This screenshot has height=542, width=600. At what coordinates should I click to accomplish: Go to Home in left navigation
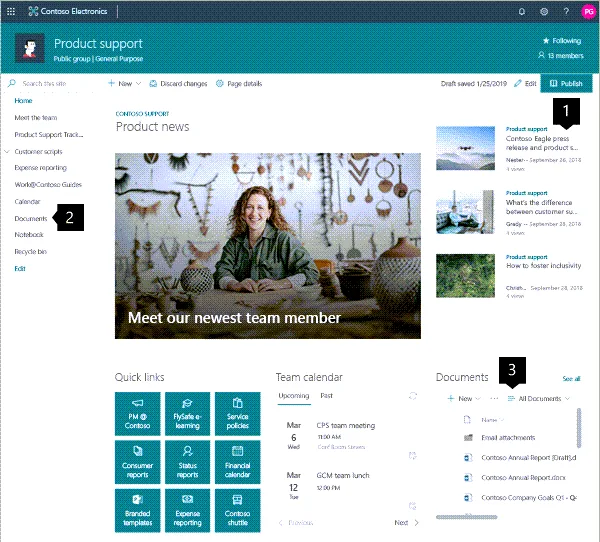point(23,101)
